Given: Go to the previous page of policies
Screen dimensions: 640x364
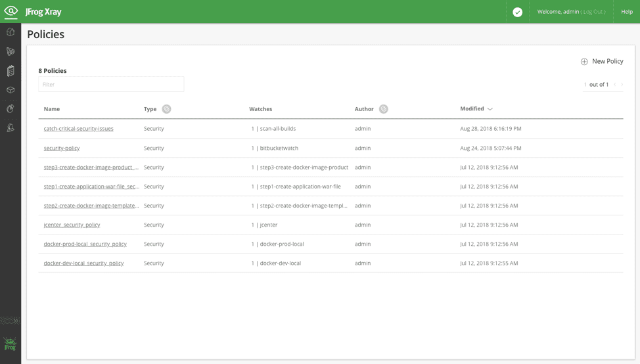Looking at the screenshot, I should pyautogui.click(x=615, y=85).
